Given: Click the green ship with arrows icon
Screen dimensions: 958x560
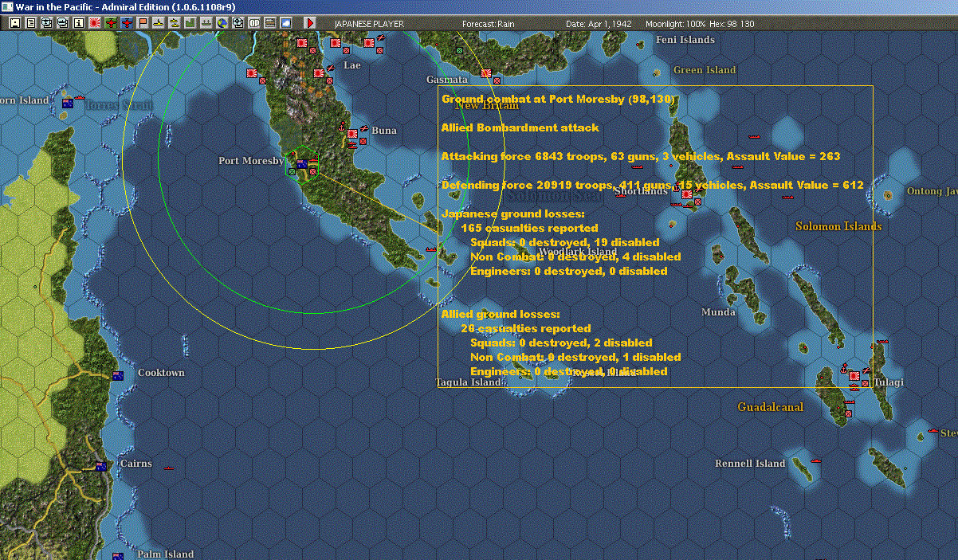Looking at the screenshot, I should 206,23.
